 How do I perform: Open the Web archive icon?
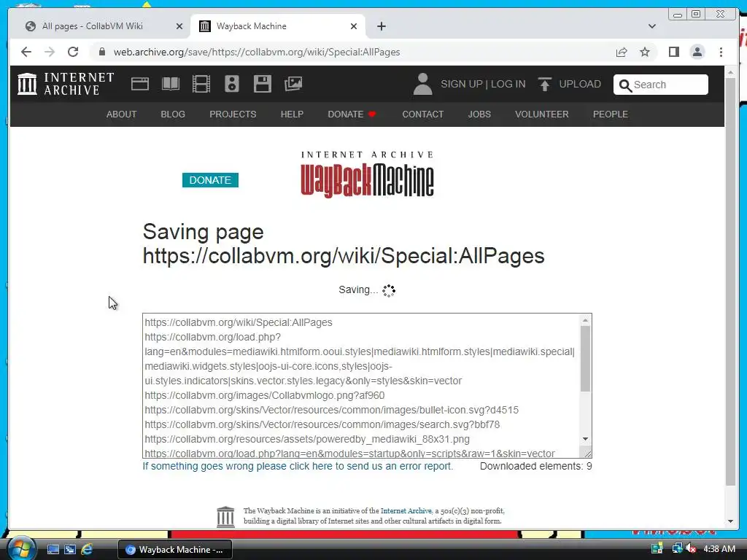140,84
